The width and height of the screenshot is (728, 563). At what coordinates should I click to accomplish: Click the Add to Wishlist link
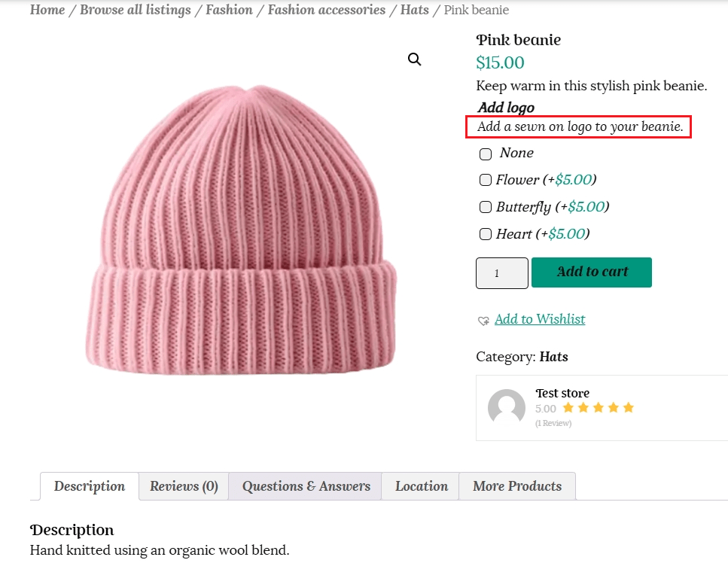pyautogui.click(x=540, y=319)
